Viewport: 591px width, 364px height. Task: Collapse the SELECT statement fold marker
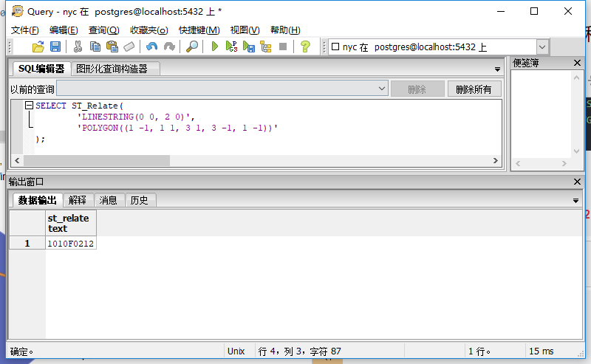(x=29, y=106)
